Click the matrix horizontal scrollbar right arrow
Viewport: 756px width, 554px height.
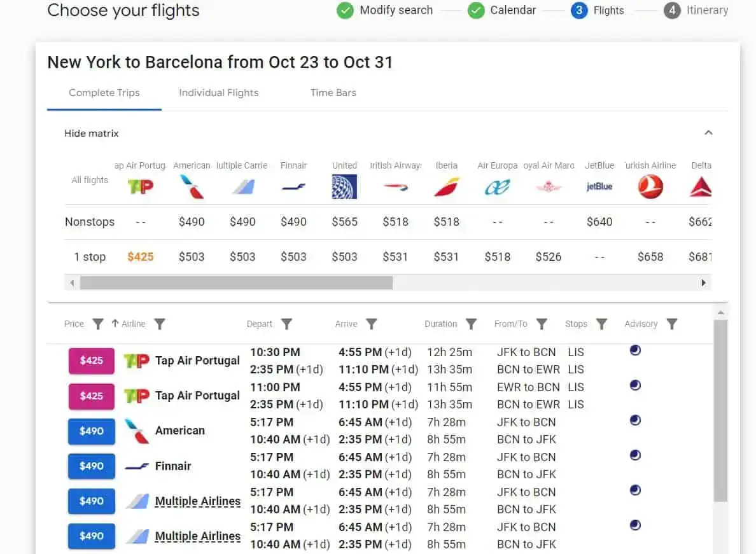[703, 282]
